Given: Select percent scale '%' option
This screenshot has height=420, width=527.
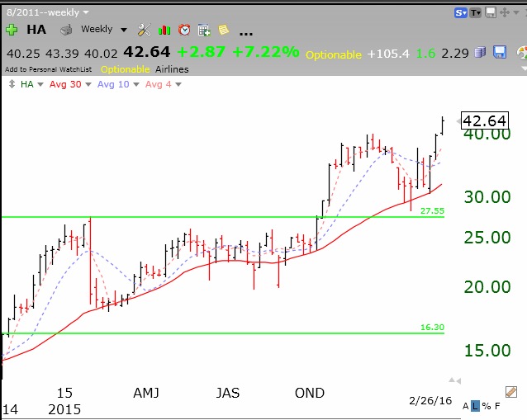Looking at the screenshot, I should [486, 406].
